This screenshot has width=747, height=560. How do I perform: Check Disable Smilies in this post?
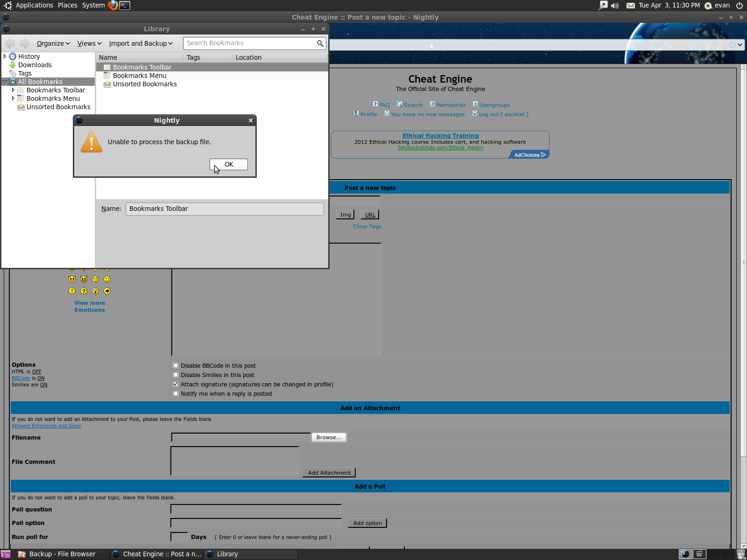pyautogui.click(x=176, y=375)
